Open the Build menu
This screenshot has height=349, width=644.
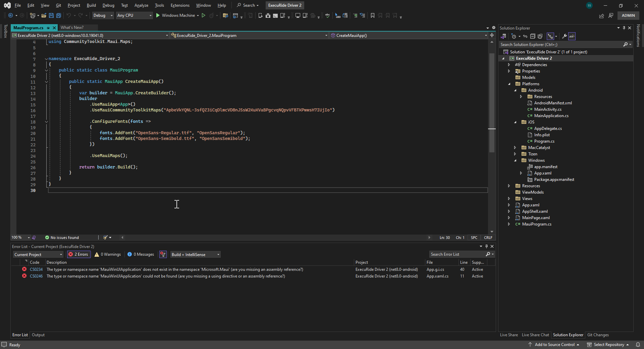(91, 5)
